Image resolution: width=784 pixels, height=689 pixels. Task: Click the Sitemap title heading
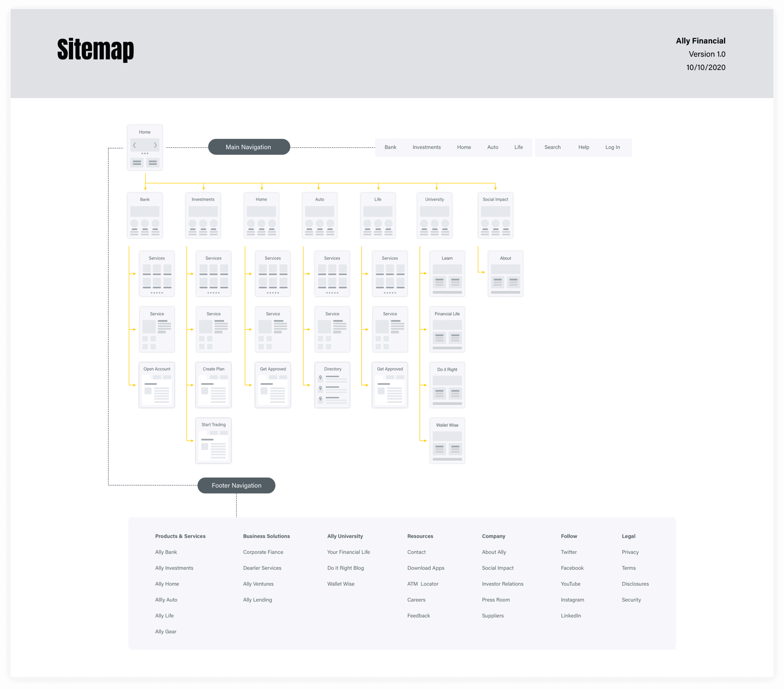(x=96, y=50)
